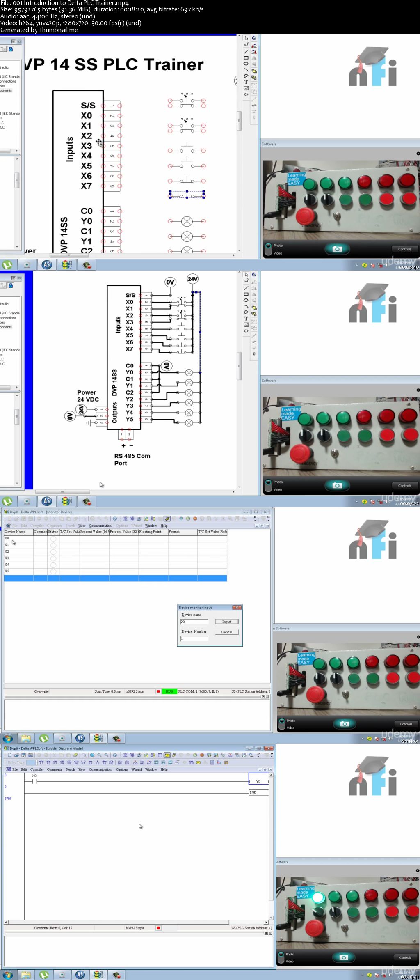Select the image insert tool in first frame drawing toolbar
Viewport: 420px width, 980px height.
pos(246,88)
